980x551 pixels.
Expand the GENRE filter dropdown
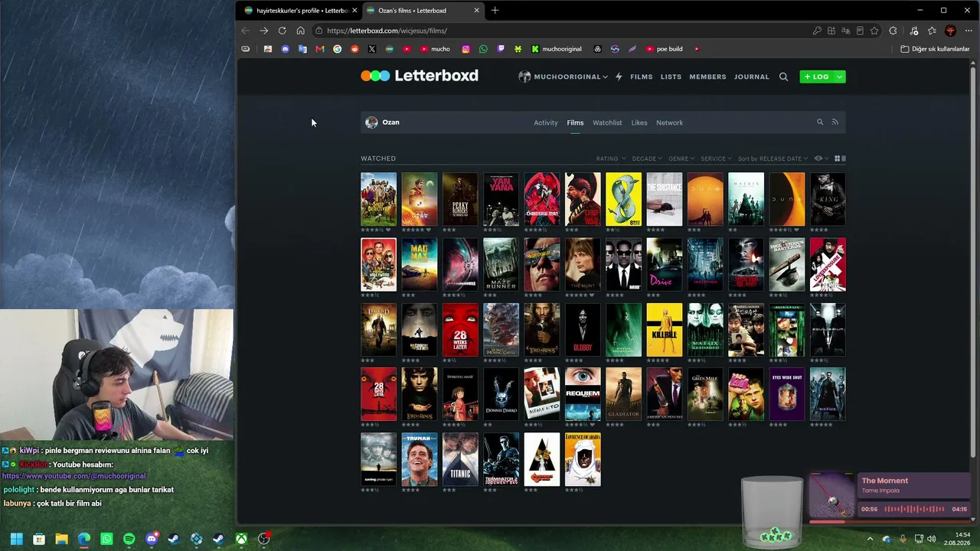[681, 158]
